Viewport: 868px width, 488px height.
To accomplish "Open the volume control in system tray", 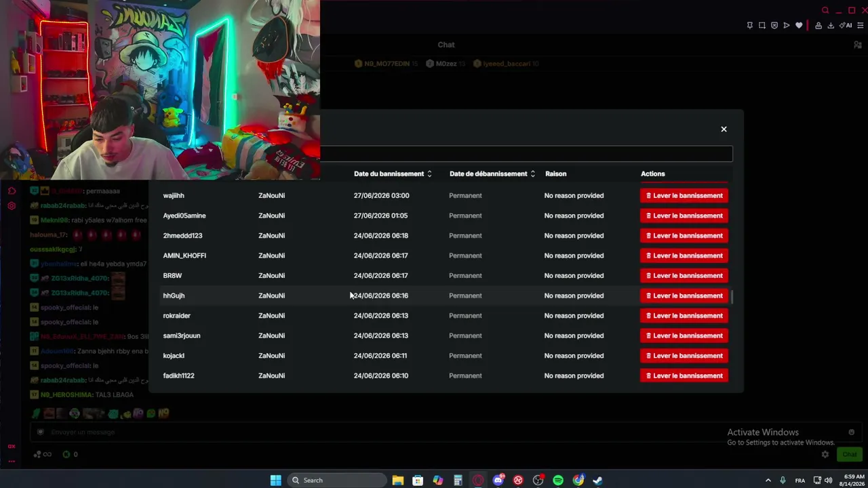I will pyautogui.click(x=828, y=481).
